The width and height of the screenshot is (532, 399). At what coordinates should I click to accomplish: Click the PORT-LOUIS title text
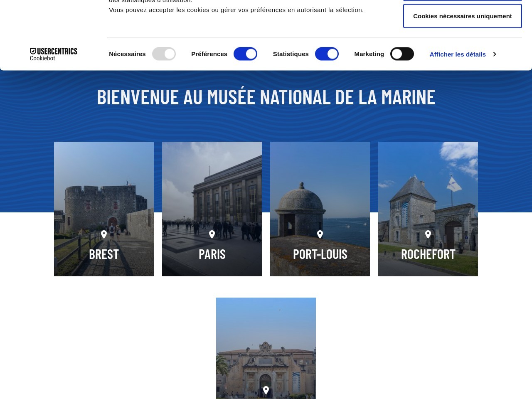click(320, 254)
